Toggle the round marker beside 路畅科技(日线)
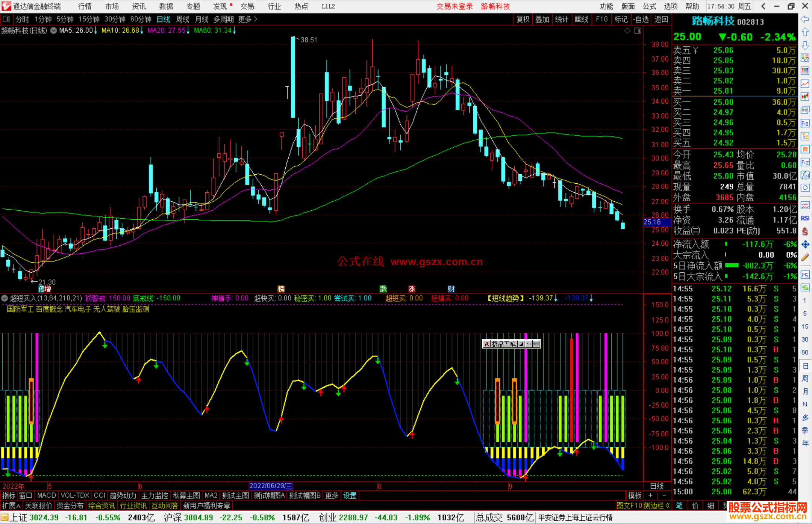This screenshot has height=524, width=812. [53, 30]
